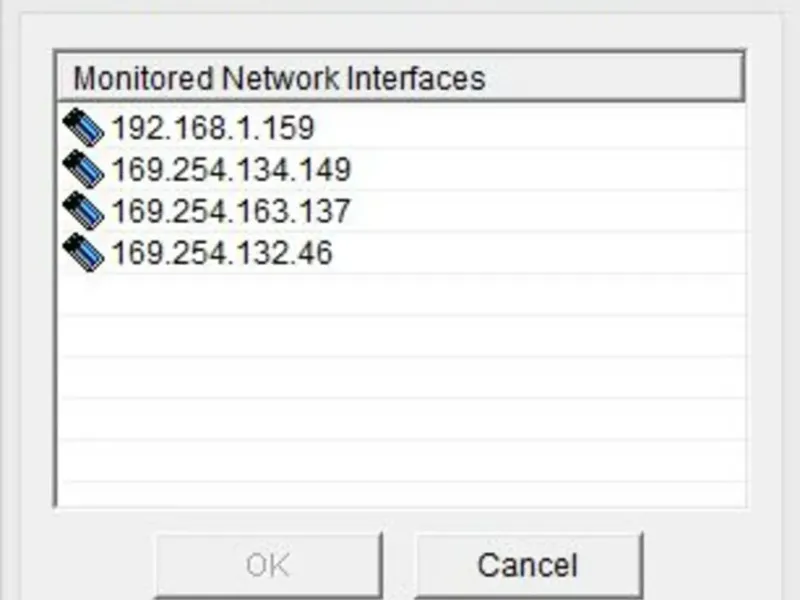Click the bottom-most empty row in the list
This screenshot has width=800, height=600.
(400, 495)
